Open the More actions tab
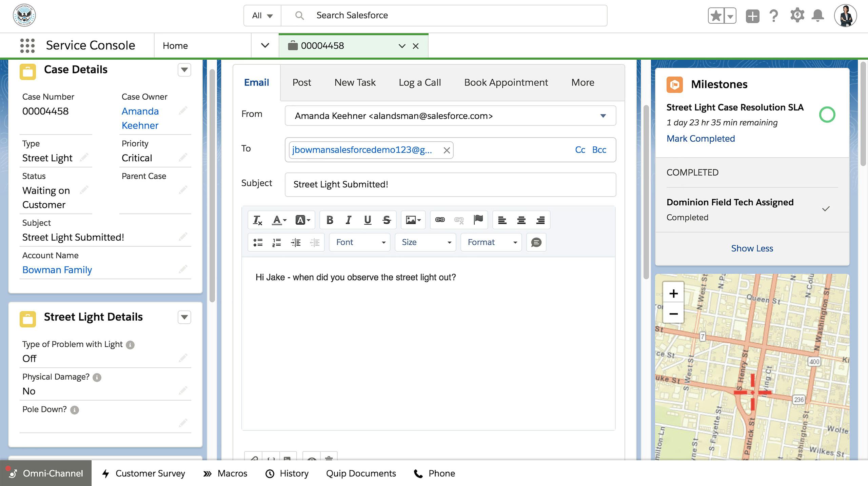 coord(583,82)
